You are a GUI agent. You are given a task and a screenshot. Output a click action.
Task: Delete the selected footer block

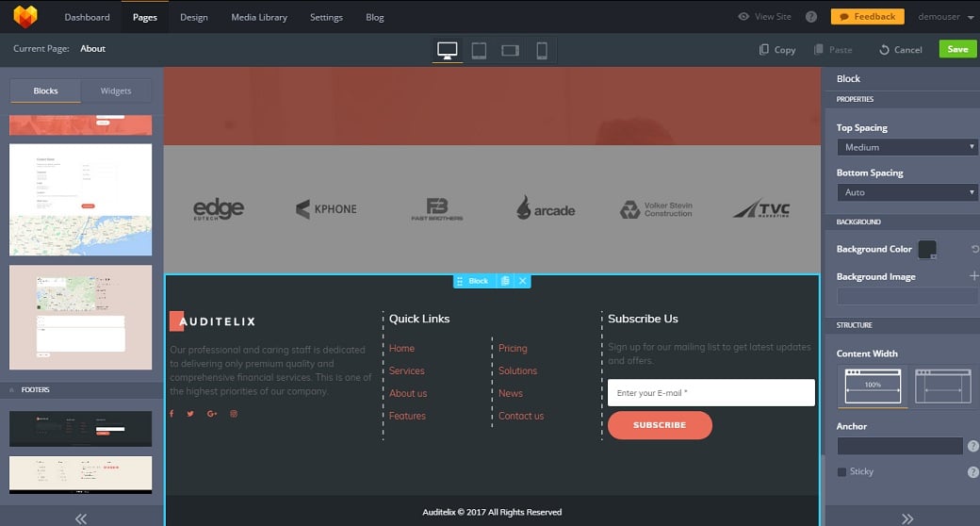(522, 281)
